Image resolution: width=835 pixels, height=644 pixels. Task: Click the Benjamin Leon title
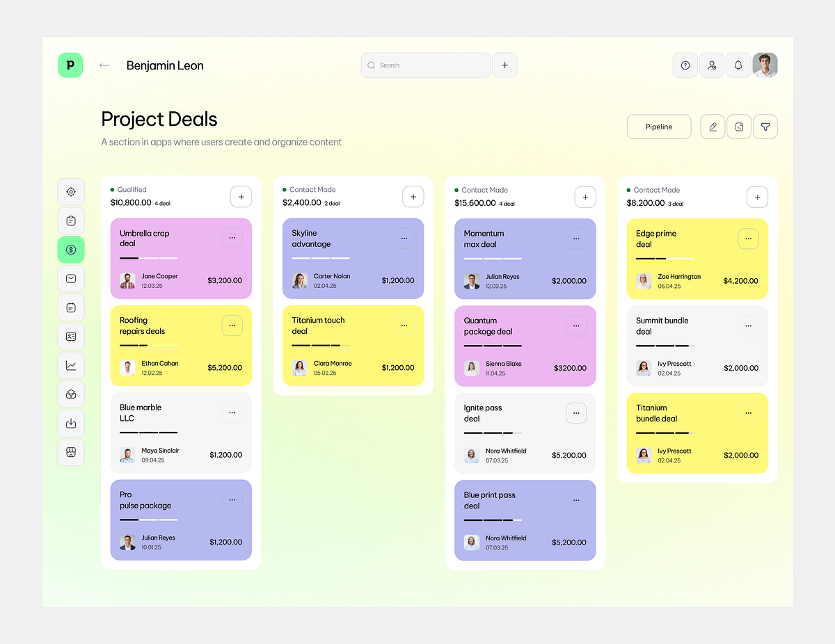tap(165, 65)
